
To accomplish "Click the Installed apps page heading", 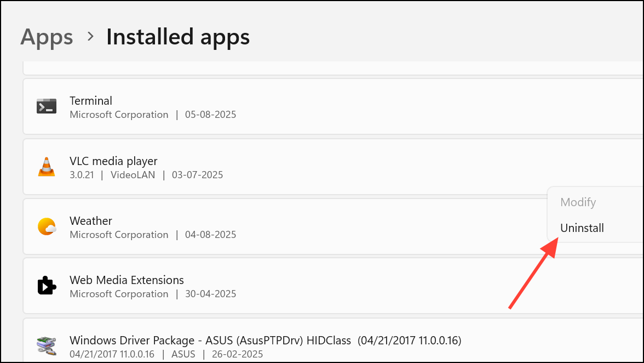I will [178, 37].
